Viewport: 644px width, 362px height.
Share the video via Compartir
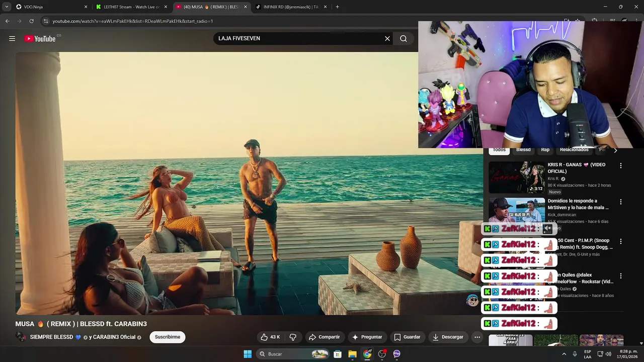coord(324,337)
